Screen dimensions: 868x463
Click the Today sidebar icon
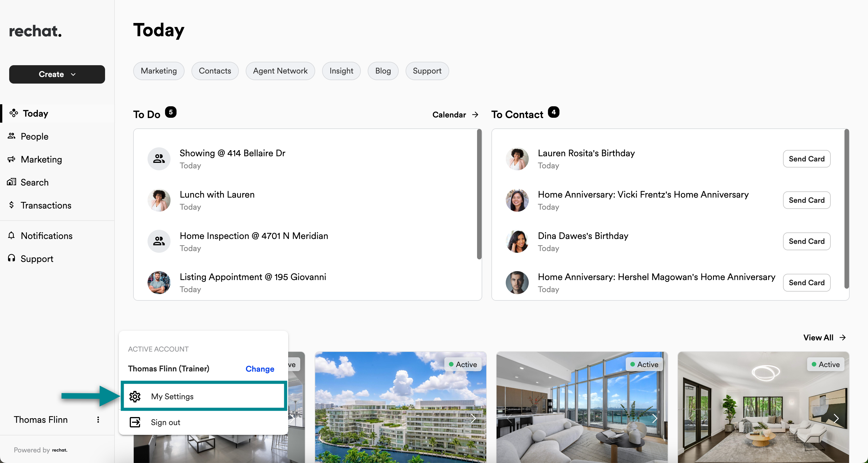coord(13,113)
